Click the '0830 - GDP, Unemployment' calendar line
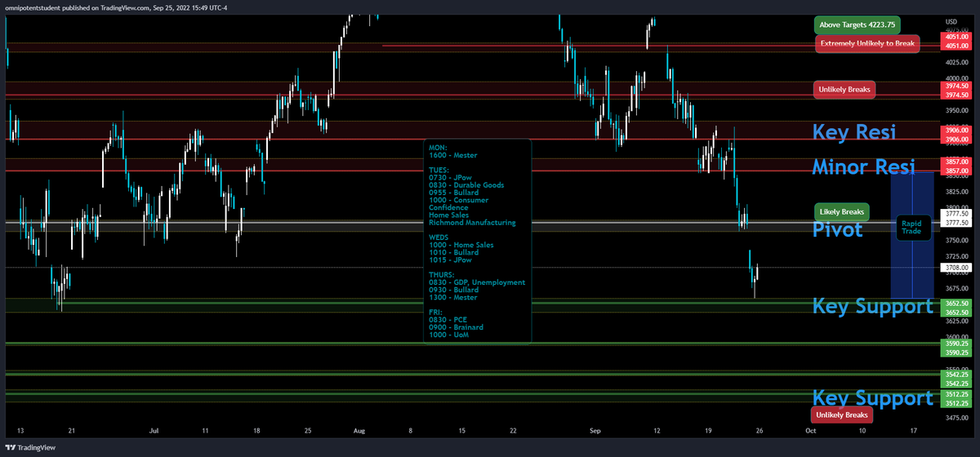Screen dimensions: 980x457 pos(477,282)
